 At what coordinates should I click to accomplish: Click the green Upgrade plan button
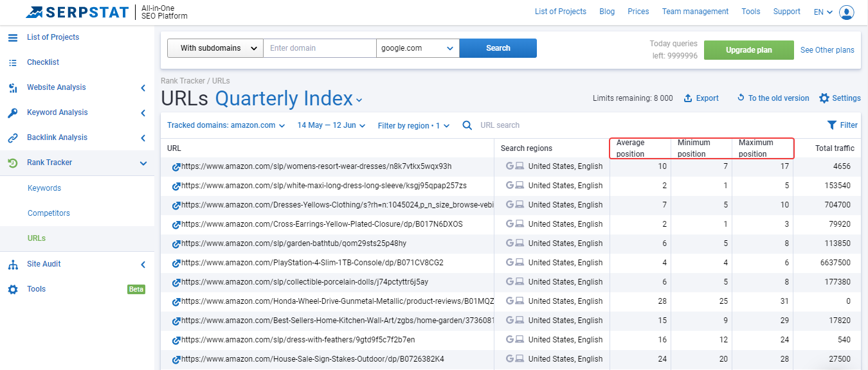coord(749,50)
